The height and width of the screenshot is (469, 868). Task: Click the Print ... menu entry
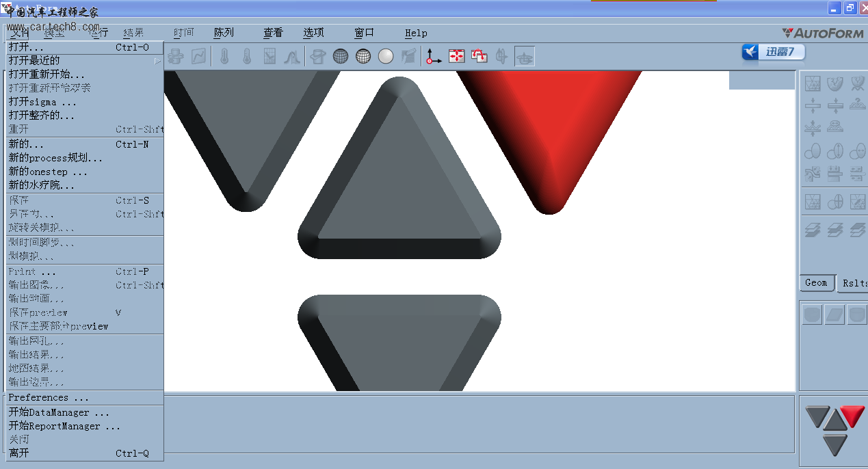click(x=85, y=271)
